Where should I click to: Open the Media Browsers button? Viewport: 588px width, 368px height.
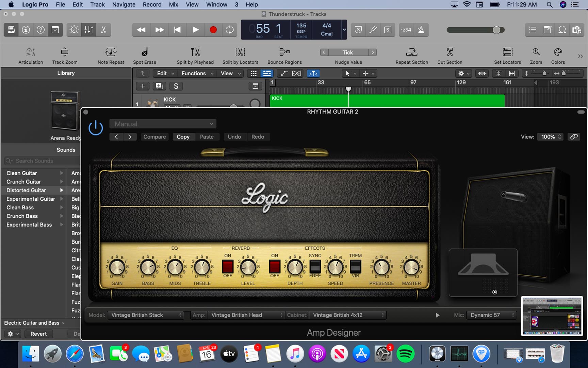[x=577, y=30]
